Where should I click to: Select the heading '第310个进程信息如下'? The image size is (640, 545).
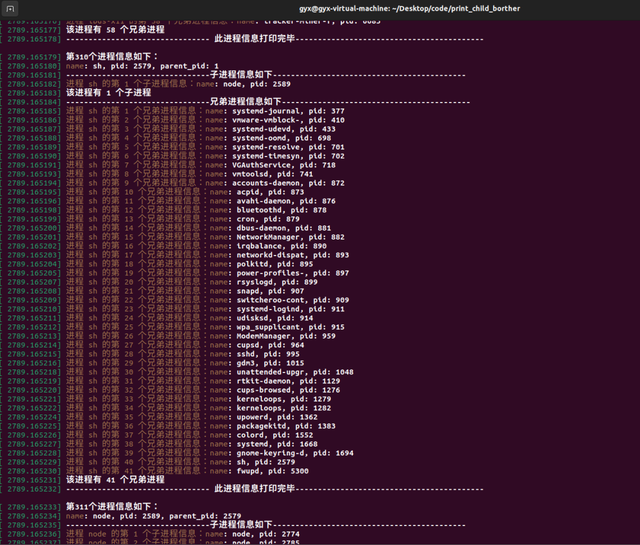pos(112,57)
